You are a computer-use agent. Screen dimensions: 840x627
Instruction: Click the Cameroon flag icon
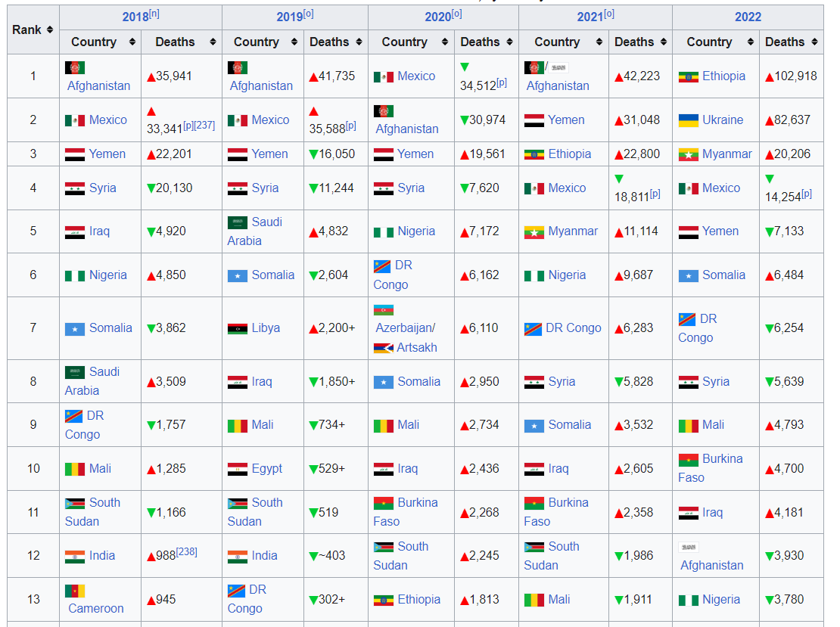[x=75, y=591]
